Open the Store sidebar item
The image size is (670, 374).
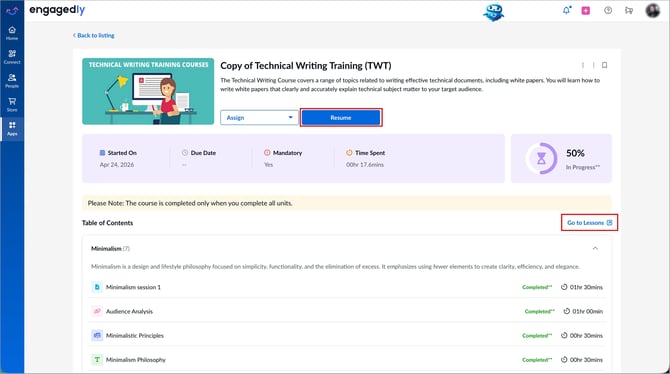(x=12, y=105)
